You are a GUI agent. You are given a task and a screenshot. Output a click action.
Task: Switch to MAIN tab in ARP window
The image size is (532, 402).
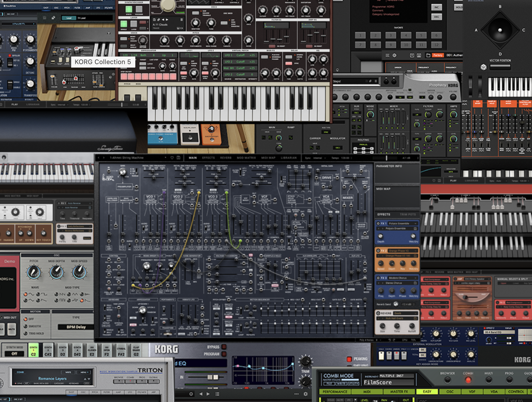click(x=192, y=158)
